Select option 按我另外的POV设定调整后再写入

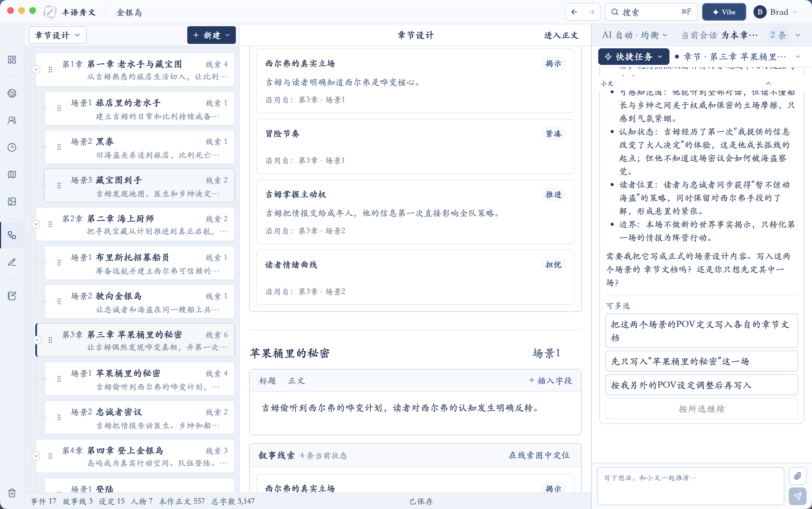(x=702, y=385)
